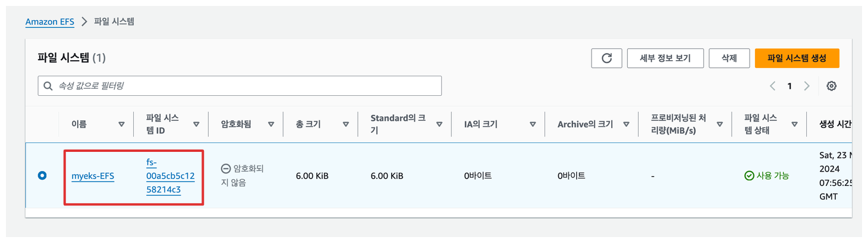Viewport: 868px width, 243px height.
Task: Sort by 이름 column arrow
Action: coord(121,124)
